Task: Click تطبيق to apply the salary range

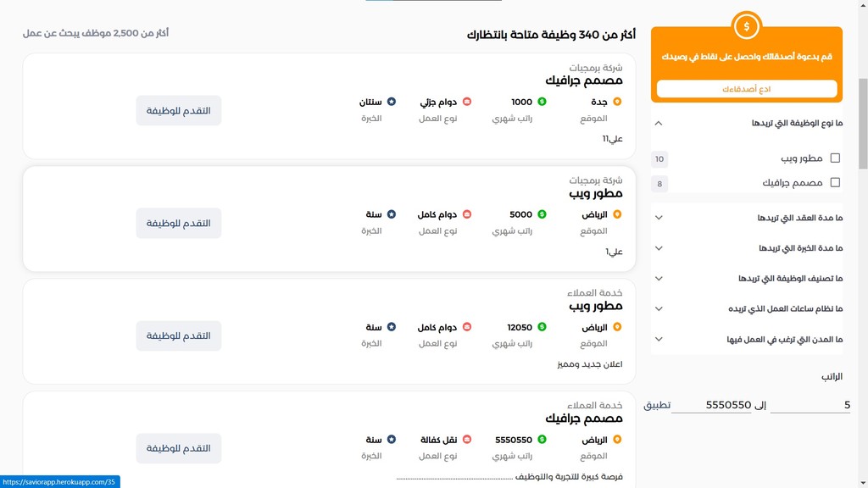Action: pos(657,405)
